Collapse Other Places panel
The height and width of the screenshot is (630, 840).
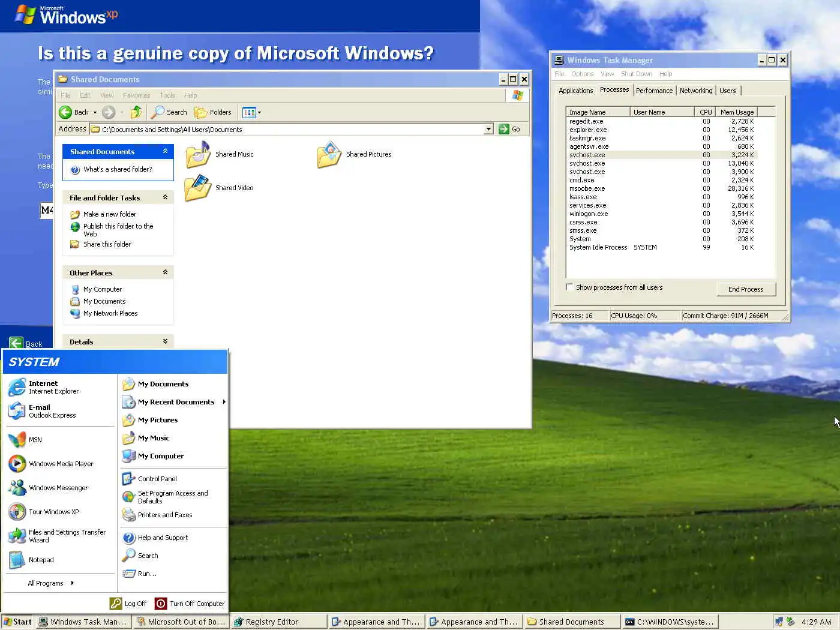165,272
